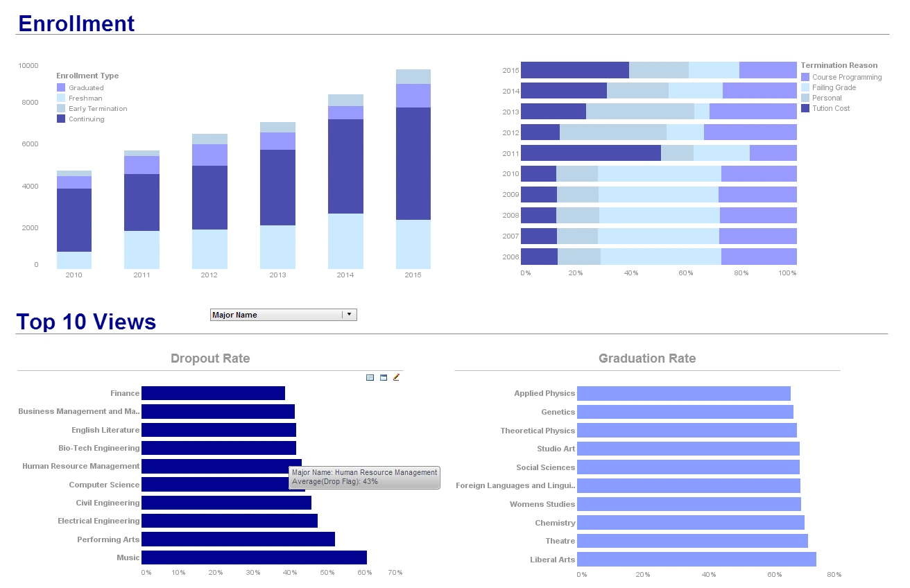Click the Enrollment heading
Screen dimensions: 910x588
76,23
